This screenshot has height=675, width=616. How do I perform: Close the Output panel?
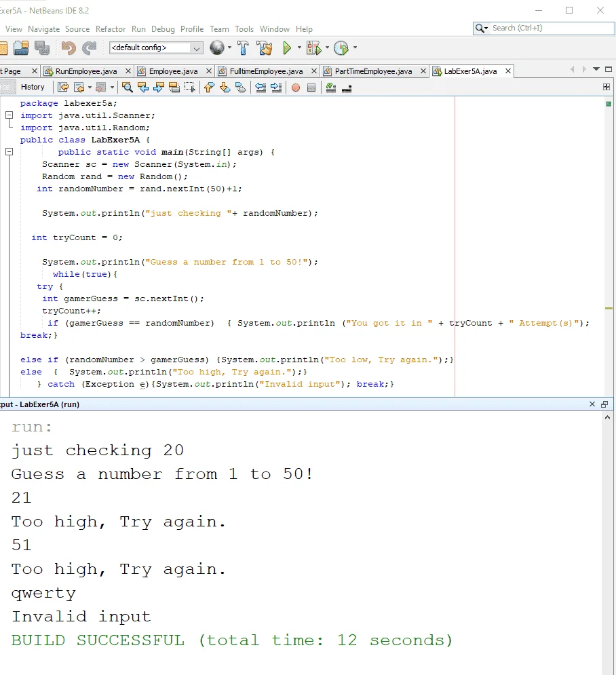592,404
